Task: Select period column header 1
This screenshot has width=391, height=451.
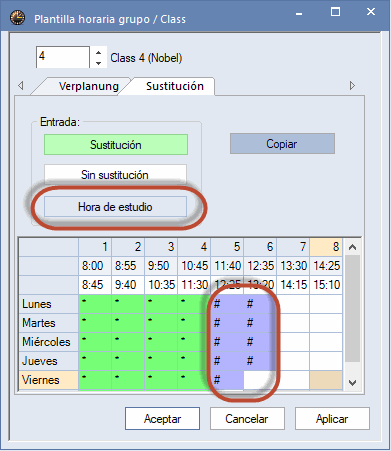Action: click(x=95, y=247)
